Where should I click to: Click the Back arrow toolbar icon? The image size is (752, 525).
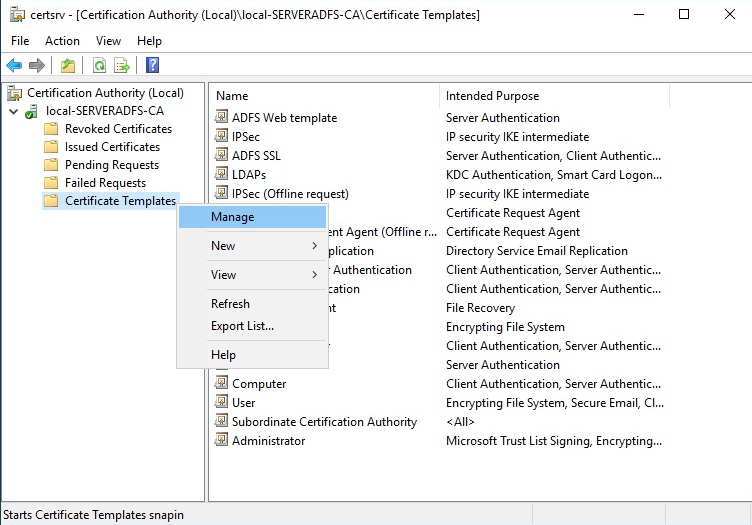point(14,66)
